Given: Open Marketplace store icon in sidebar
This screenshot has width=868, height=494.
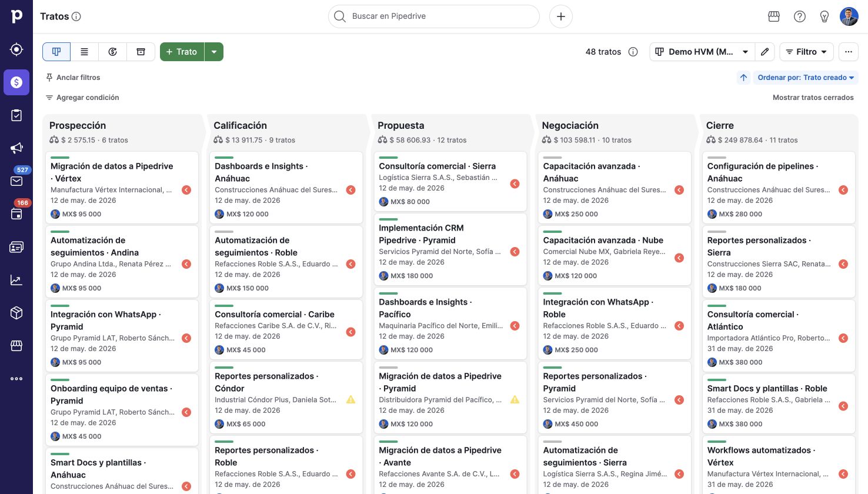Looking at the screenshot, I should click(16, 346).
